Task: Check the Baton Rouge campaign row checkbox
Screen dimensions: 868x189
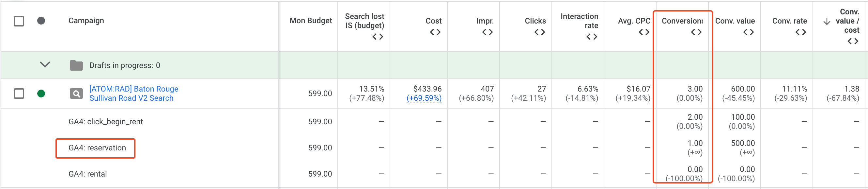Action: coord(19,94)
